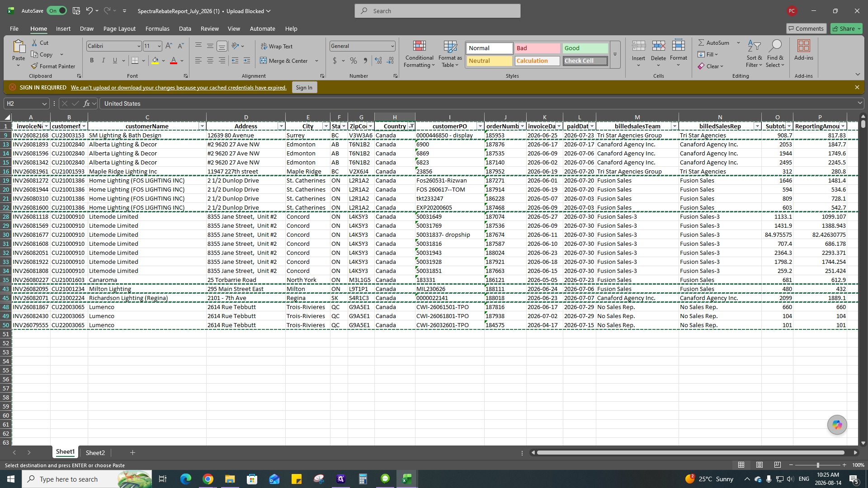868x488 pixels.
Task: Expand the cell styles gallery
Action: click(615, 55)
